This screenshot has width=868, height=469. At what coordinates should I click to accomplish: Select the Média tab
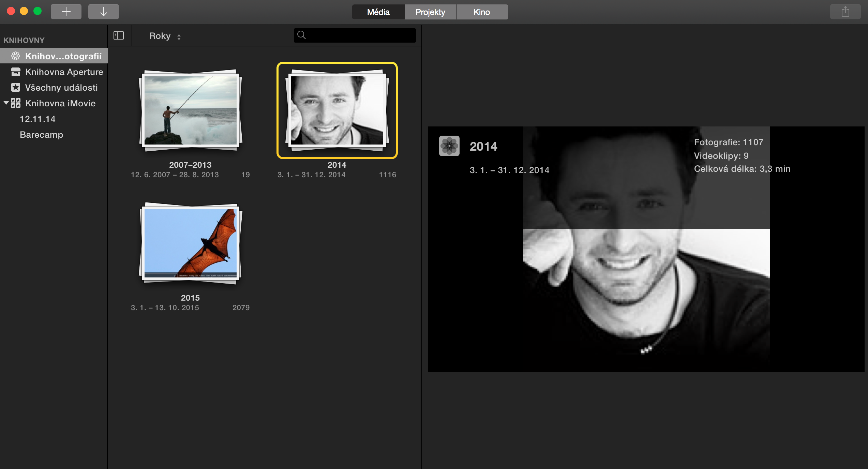click(x=378, y=12)
